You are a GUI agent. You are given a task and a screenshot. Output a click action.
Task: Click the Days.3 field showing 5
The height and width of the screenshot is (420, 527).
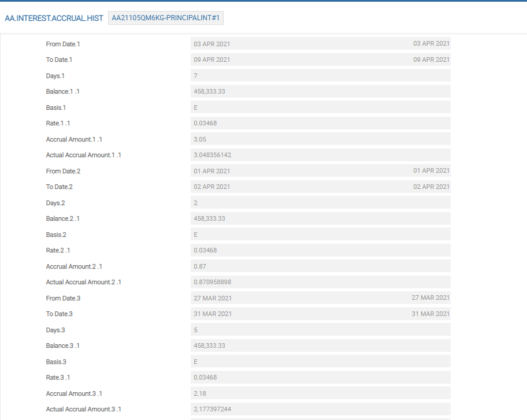(320, 330)
